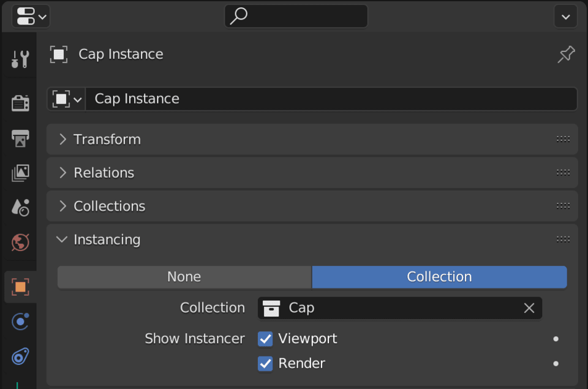588x389 pixels.
Task: Open the World properties tab
Action: [x=19, y=243]
